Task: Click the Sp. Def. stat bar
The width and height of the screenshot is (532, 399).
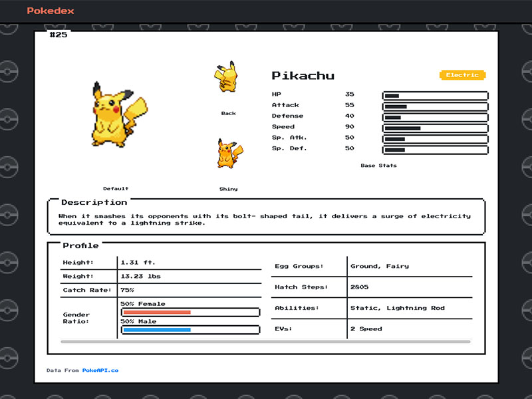Action: click(436, 150)
